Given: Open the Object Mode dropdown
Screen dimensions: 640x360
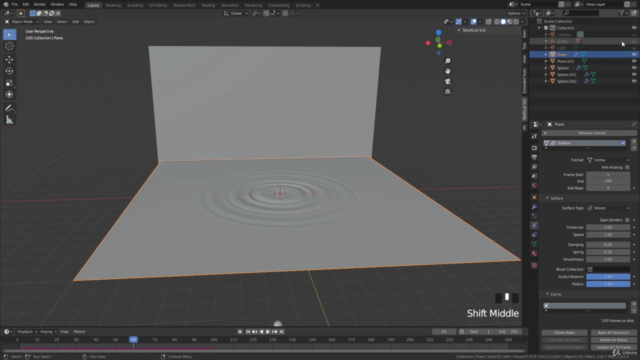Looking at the screenshot, I should coord(22,22).
